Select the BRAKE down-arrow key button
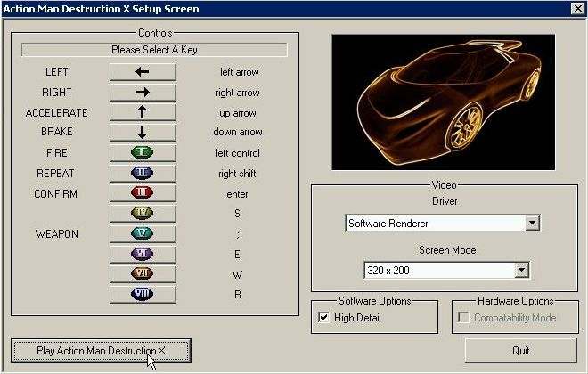 143,132
